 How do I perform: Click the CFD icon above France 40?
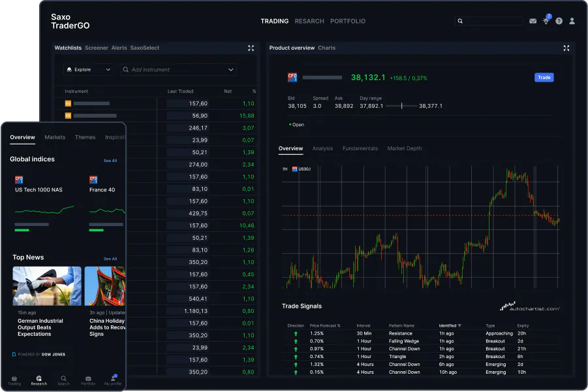click(93, 180)
